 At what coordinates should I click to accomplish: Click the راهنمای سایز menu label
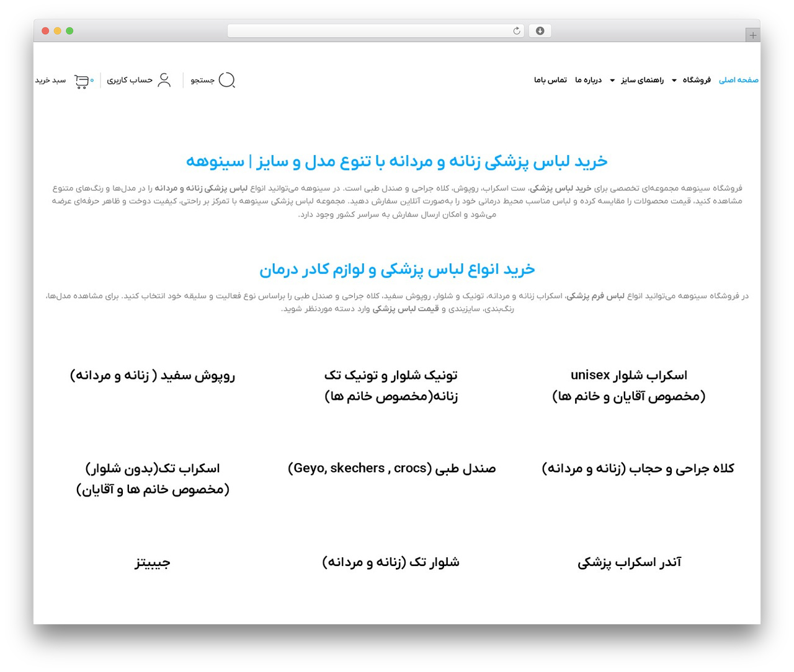[642, 80]
